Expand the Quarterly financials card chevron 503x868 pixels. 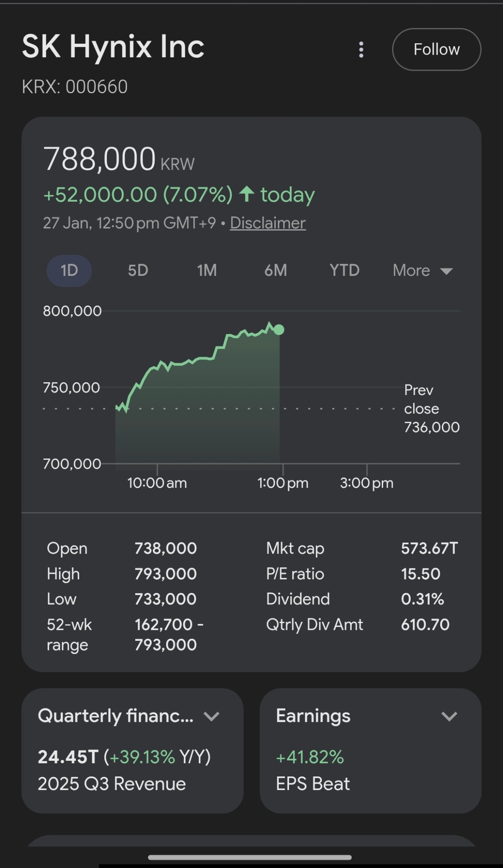tap(211, 716)
